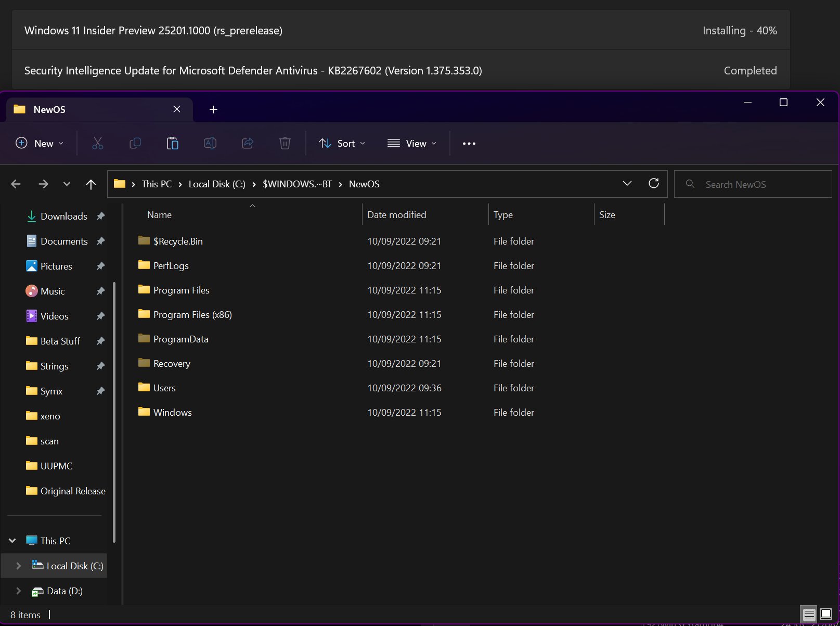The width and height of the screenshot is (840, 626).
Task: Click the Installing - 40% status
Action: pos(740,31)
